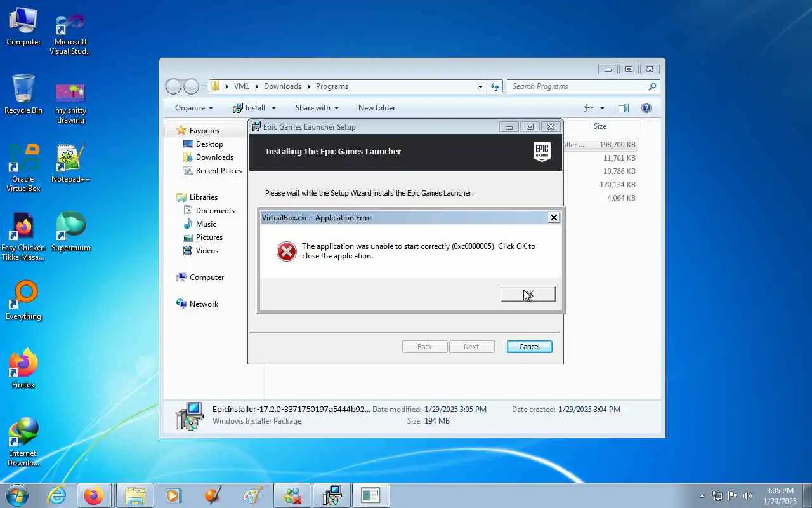Click the 198,700 KB file size cell
This screenshot has width=812, height=508.
(x=617, y=145)
